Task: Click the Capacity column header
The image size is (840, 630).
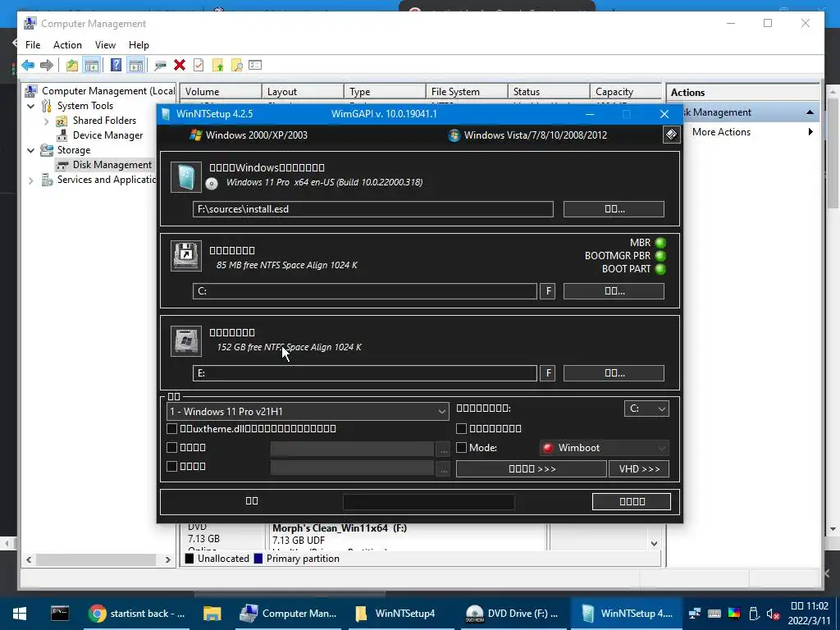Action: click(x=625, y=92)
